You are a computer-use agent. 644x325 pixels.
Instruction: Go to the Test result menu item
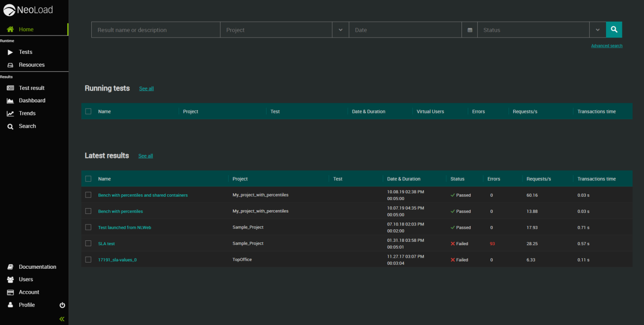[x=31, y=88]
